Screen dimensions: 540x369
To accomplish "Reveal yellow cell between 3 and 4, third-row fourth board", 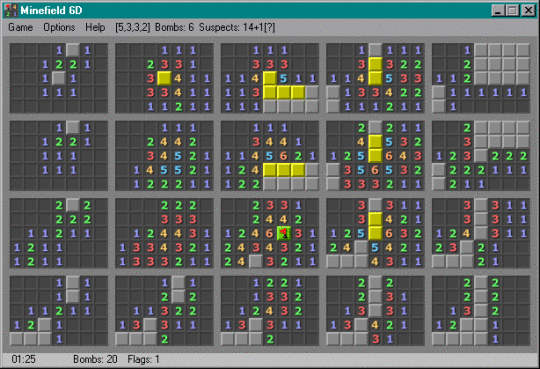I will pyautogui.click(x=375, y=219).
